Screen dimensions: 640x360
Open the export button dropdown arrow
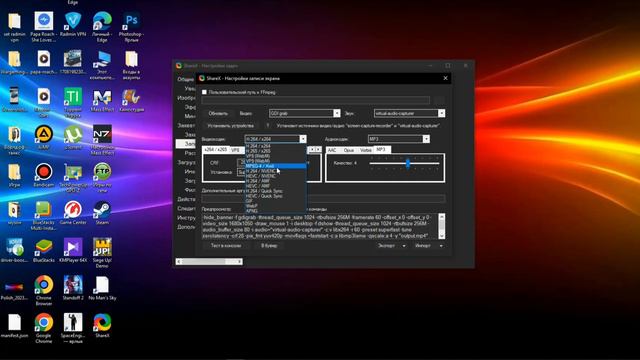pyautogui.click(x=404, y=246)
